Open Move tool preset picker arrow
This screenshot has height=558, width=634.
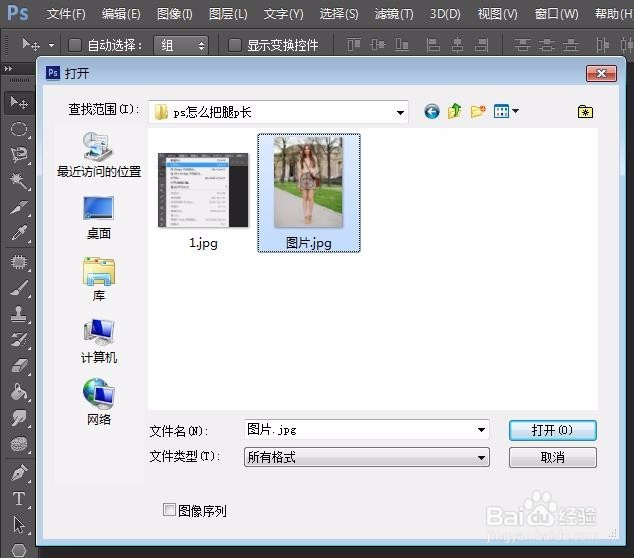(51, 45)
